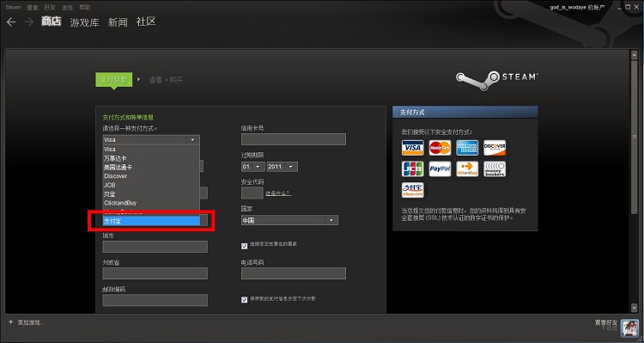Collapse the payment method combo box showing Visa
Image resolution: width=644 pixels, height=343 pixels.
(151, 140)
